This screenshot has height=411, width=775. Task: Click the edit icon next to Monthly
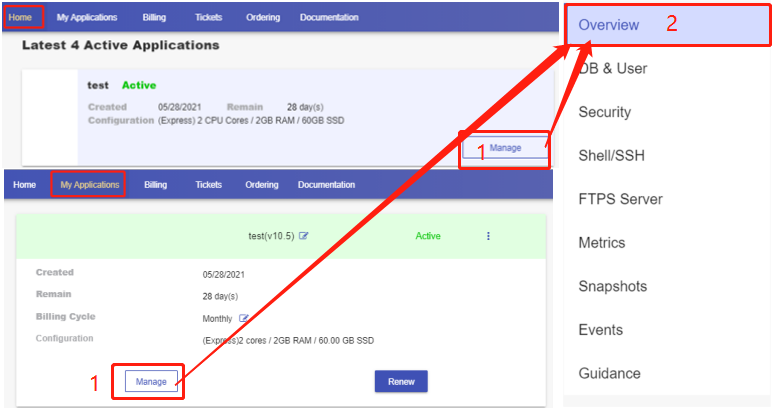(x=244, y=318)
